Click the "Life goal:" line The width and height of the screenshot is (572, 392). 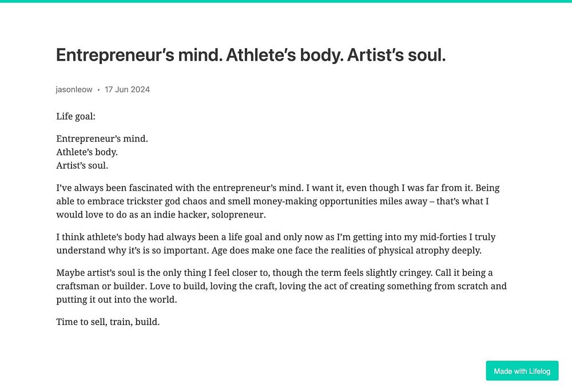(76, 116)
